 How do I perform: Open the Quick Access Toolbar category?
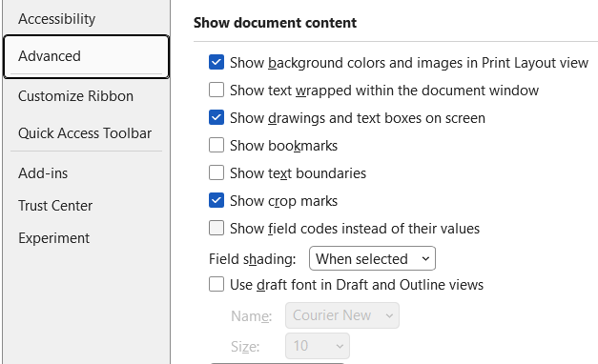pos(85,133)
